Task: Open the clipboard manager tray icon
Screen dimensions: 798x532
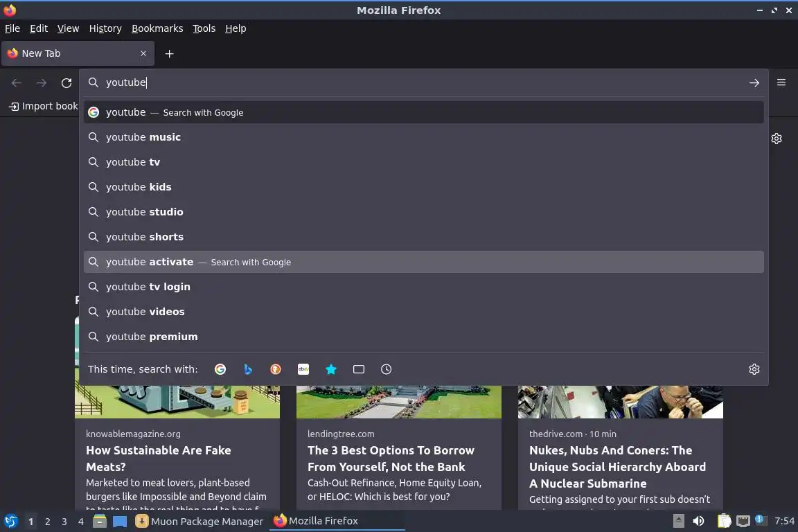Action: pos(724,521)
